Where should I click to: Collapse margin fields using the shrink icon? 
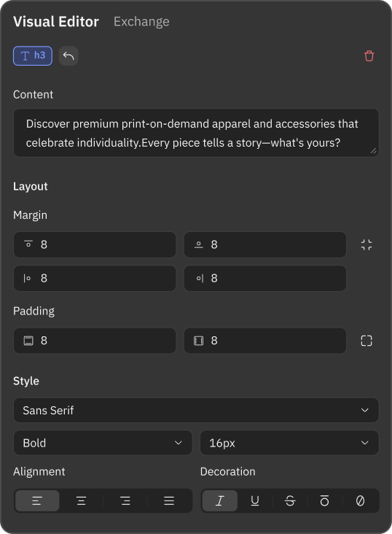366,244
